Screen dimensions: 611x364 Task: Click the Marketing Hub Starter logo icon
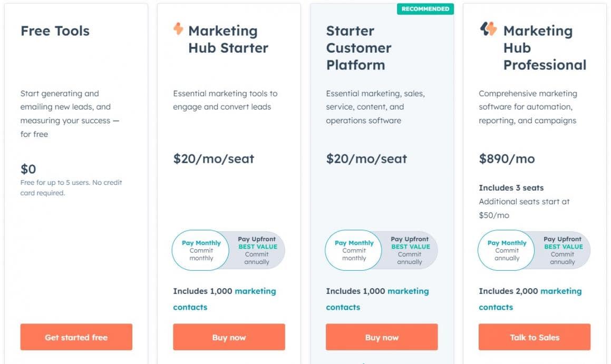178,29
